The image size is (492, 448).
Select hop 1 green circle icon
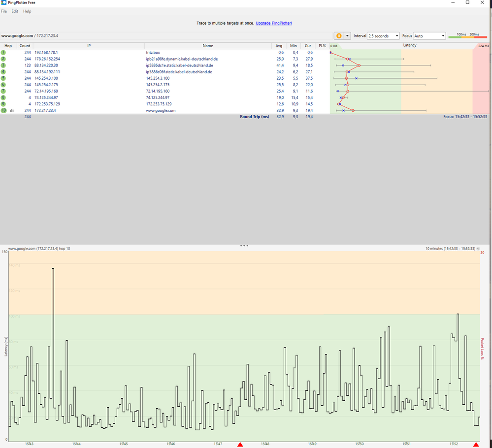pos(3,52)
